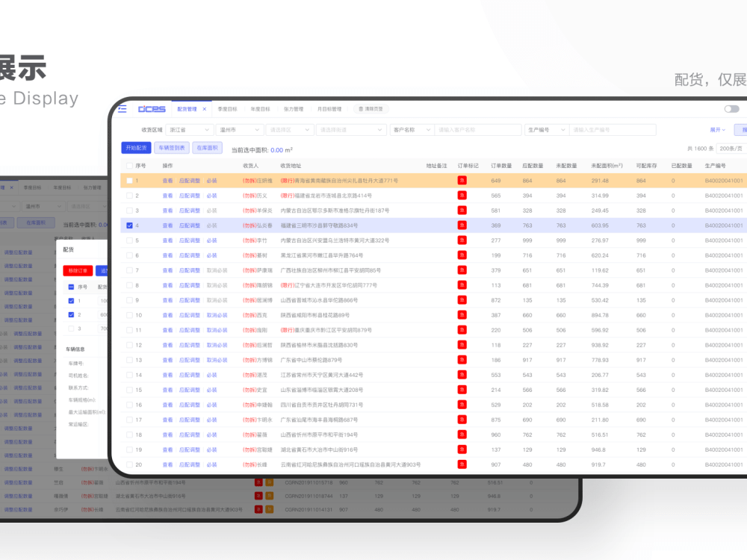This screenshot has width=747, height=560.
Task: Click the 当前选中面积 0.00 m² value
Action: 281,150
